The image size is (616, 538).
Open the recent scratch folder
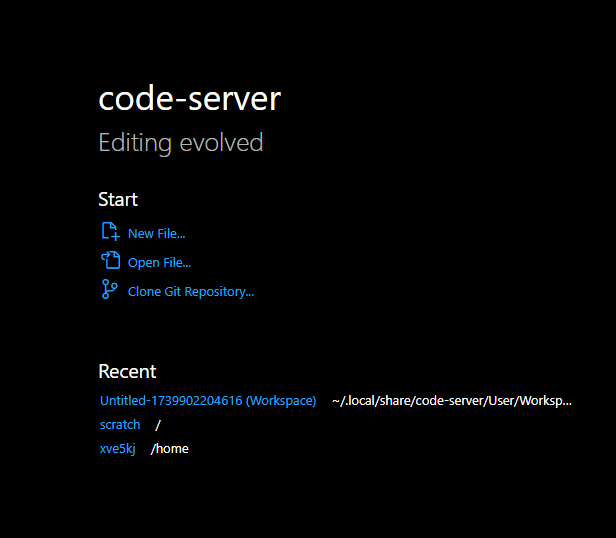[x=120, y=425]
